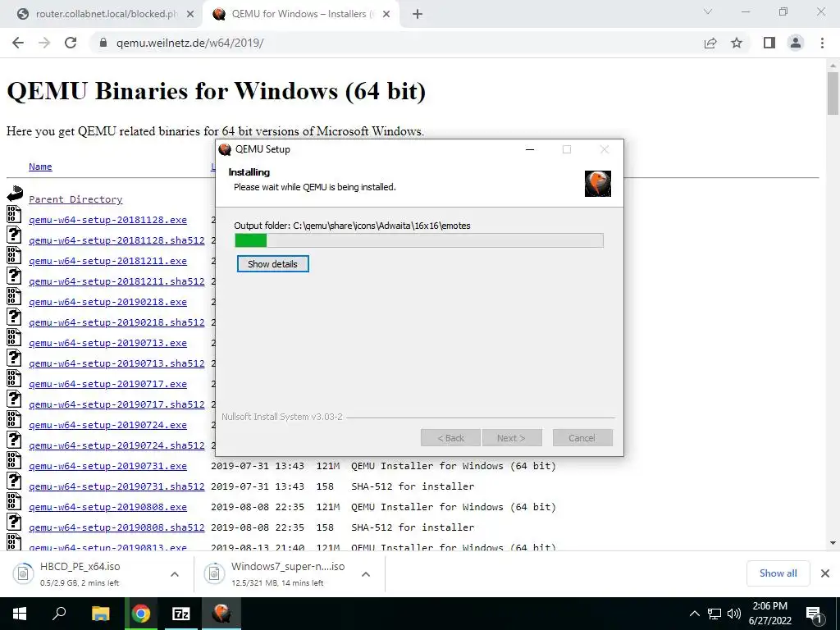Open qemu-w64-setup-20190713.sha512 link
This screenshot has height=630, width=840.
point(116,363)
